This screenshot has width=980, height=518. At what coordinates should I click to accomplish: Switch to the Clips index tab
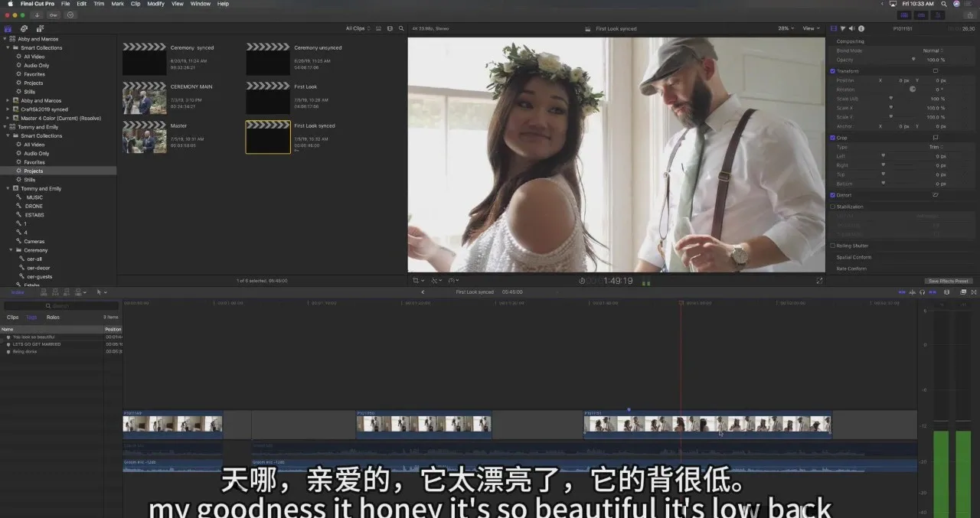pos(13,317)
